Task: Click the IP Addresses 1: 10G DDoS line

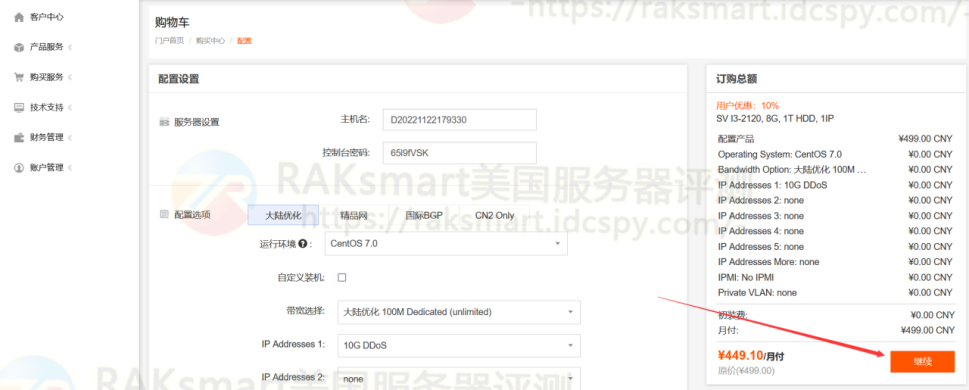Action: [835, 185]
